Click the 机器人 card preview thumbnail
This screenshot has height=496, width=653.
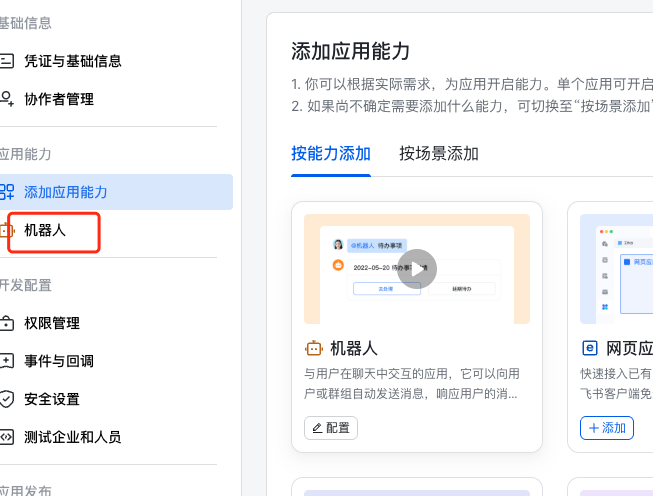417,269
